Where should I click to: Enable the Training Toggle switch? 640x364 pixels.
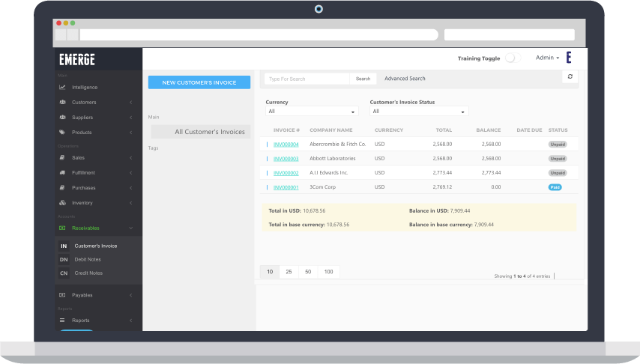(x=512, y=58)
